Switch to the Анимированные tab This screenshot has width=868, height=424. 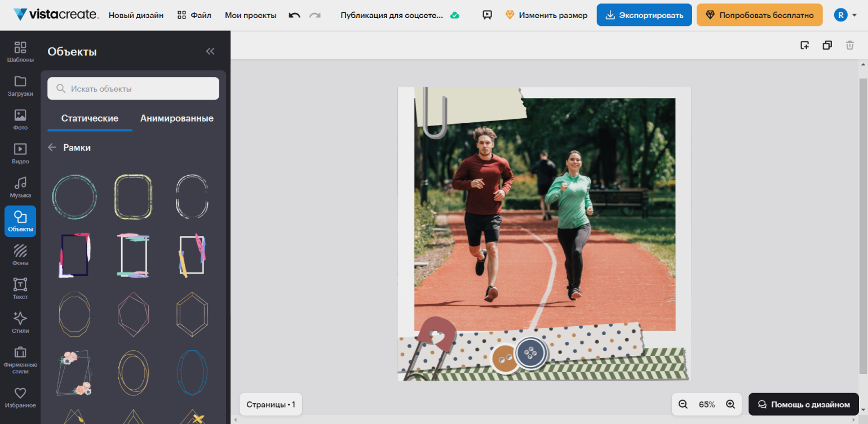coord(177,119)
